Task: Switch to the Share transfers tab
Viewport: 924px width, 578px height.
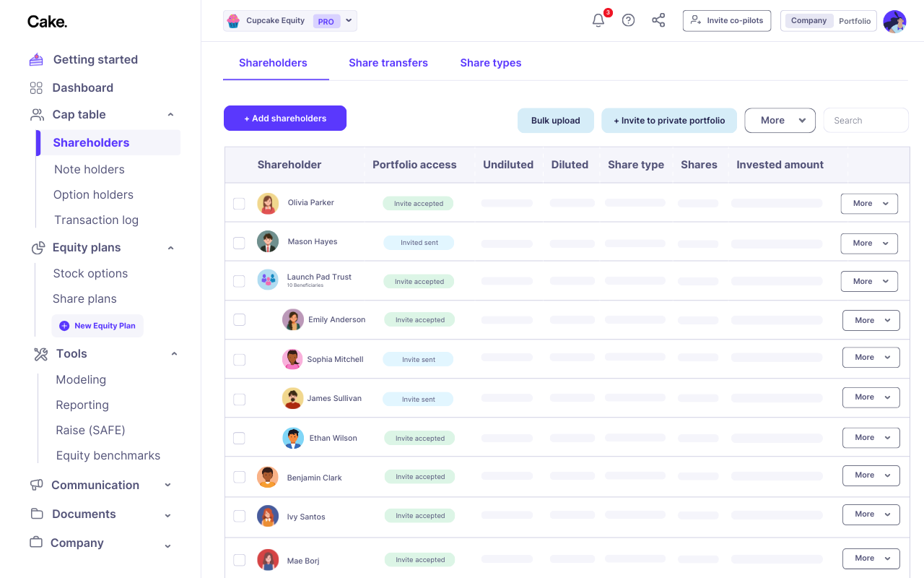Action: coord(388,63)
